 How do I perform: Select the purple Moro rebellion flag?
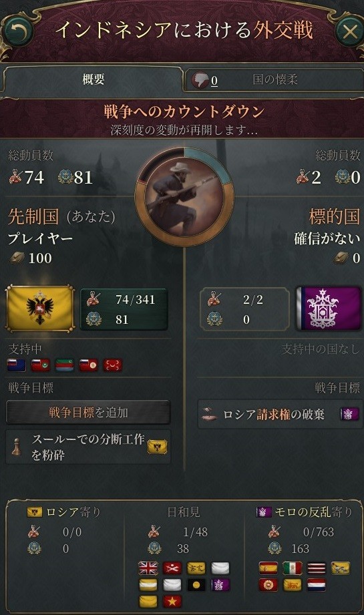(x=329, y=308)
